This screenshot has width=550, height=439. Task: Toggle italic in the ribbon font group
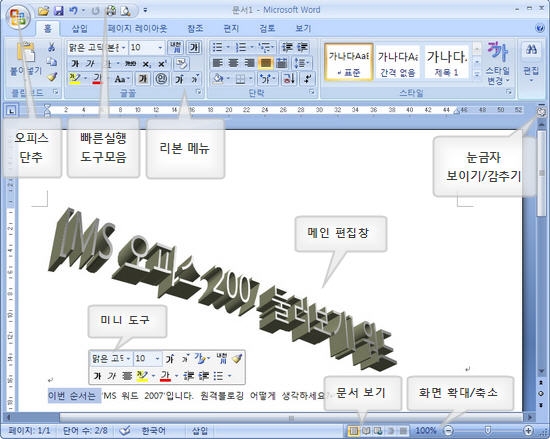click(90, 63)
